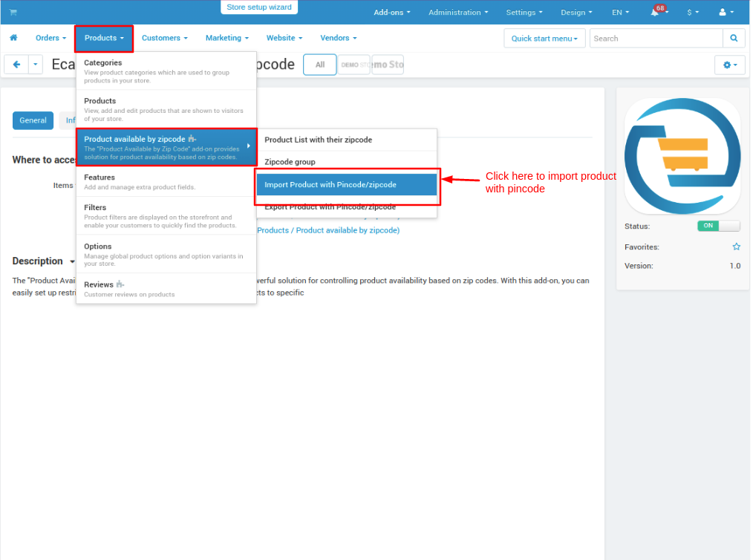Expand dropdown arrow next to back button

point(36,65)
